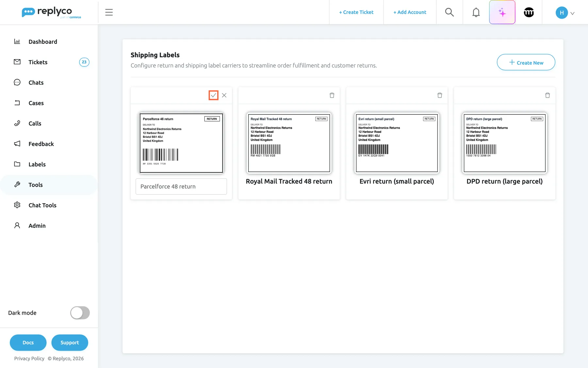588x368 pixels.
Task: Open the Tickets count badge 23
Action: pos(84,62)
